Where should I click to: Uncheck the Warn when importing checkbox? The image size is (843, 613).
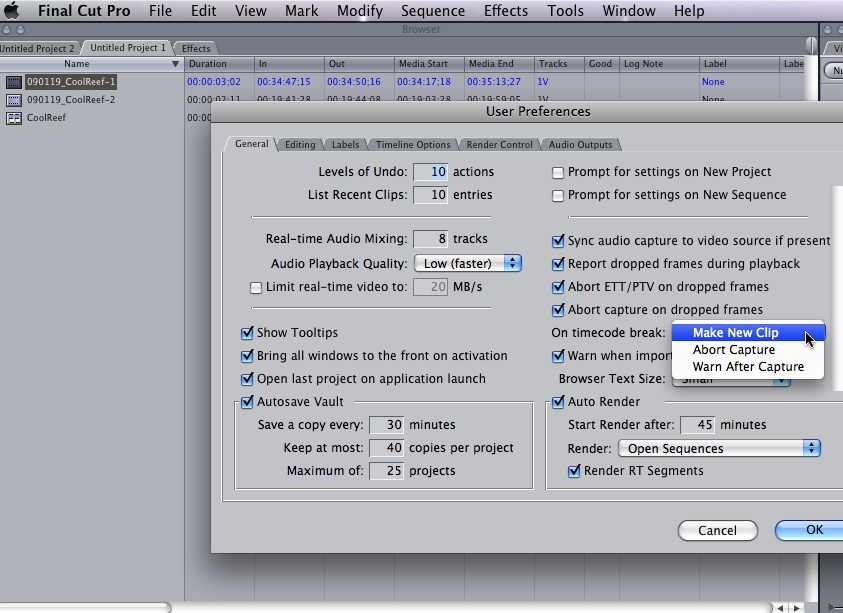(559, 357)
